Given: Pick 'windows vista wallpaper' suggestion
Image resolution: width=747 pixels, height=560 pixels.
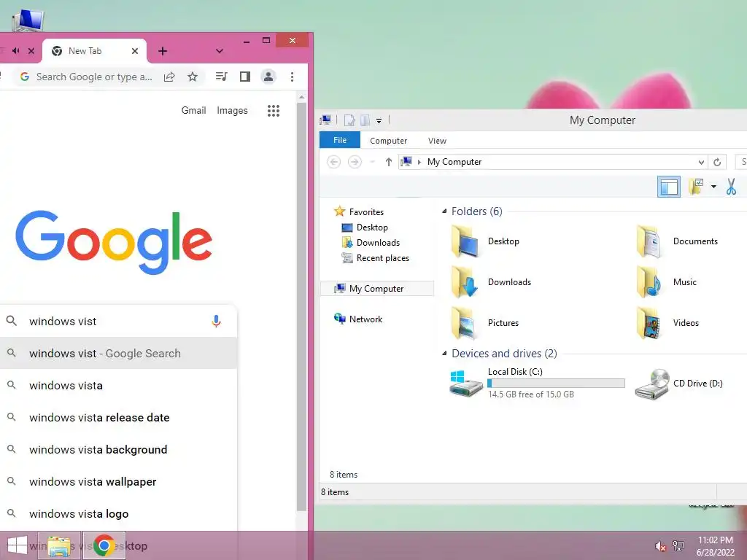Looking at the screenshot, I should pyautogui.click(x=119, y=482).
